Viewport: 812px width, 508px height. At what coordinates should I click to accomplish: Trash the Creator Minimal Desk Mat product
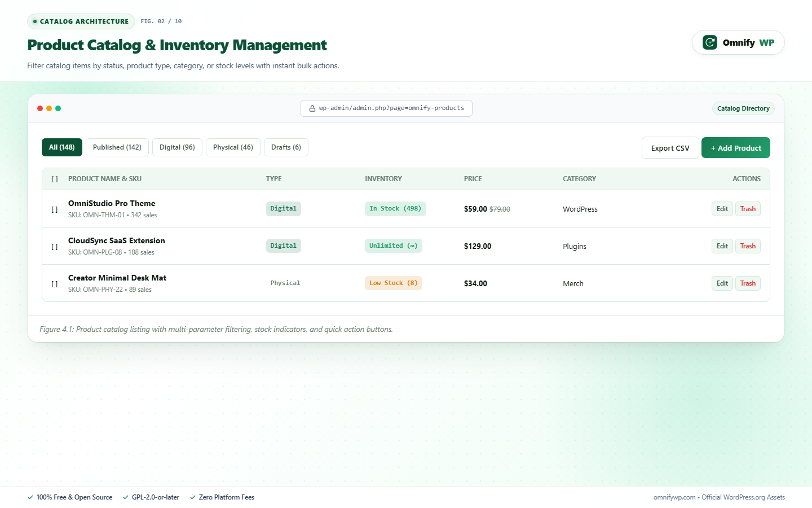coord(748,283)
